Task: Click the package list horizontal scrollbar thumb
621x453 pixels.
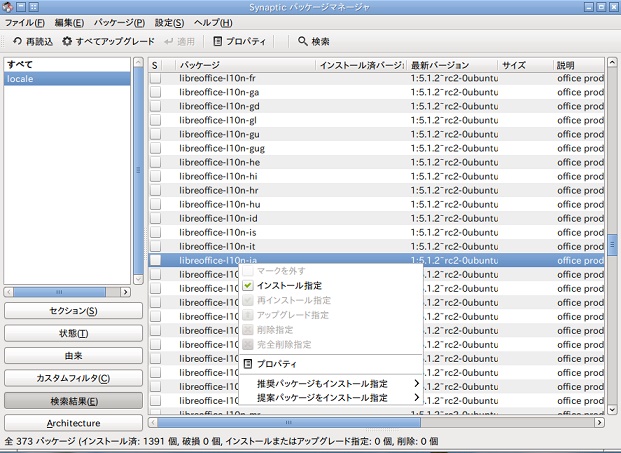Action: coord(289,423)
